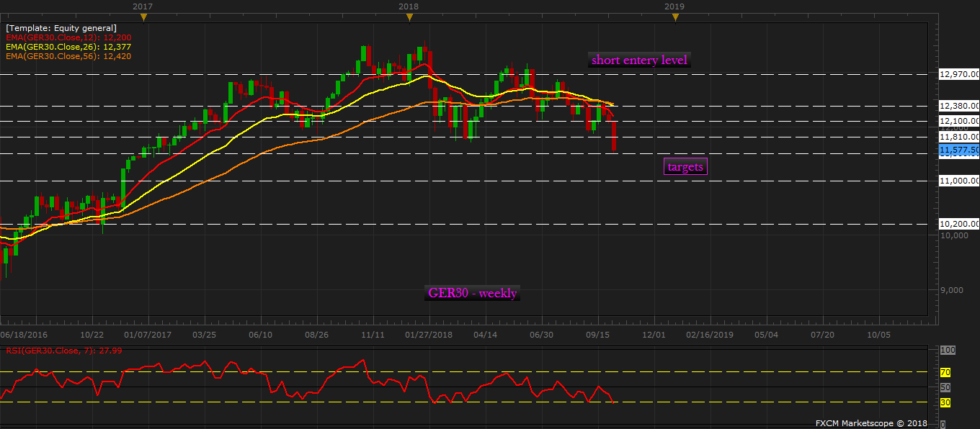The width and height of the screenshot is (980, 429).
Task: Click the 2018 year marker triangle
Action: click(x=409, y=17)
